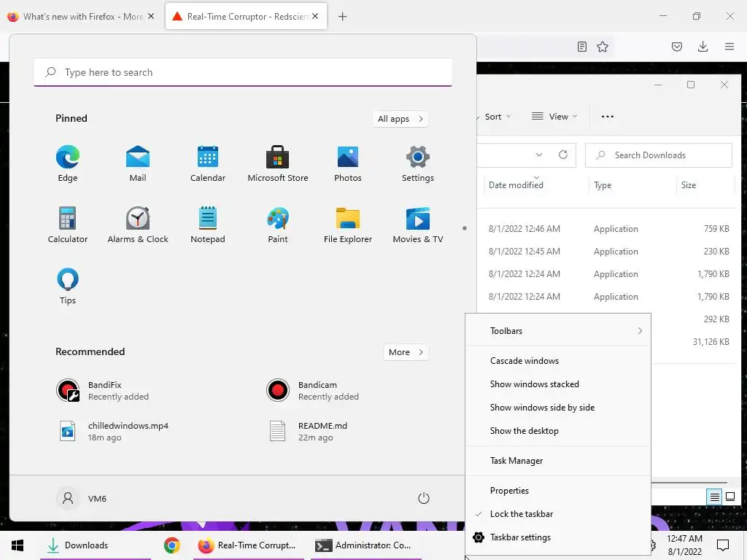Viewport: 747px width, 560px height.
Task: Expand address bar history dropdown
Action: [x=539, y=155]
